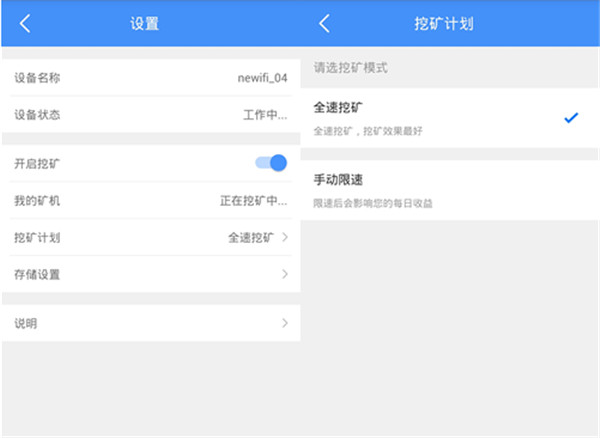Tap back arrow on 挖矿计划 screen
Image resolution: width=600 pixels, height=438 pixels.
pyautogui.click(x=325, y=24)
